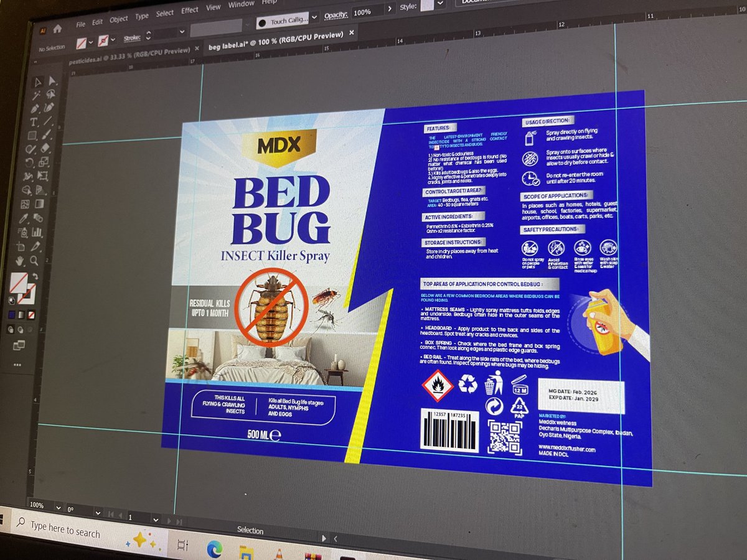Open the Object menu
The height and width of the screenshot is (560, 747).
click(x=119, y=19)
